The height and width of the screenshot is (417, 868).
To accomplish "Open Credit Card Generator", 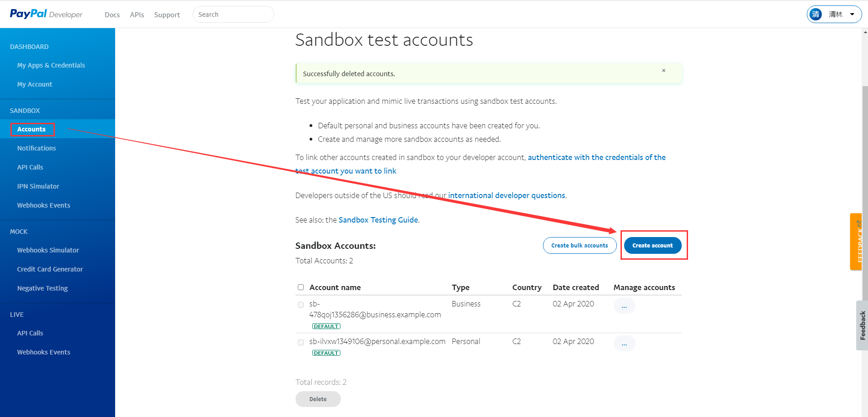I will click(50, 269).
